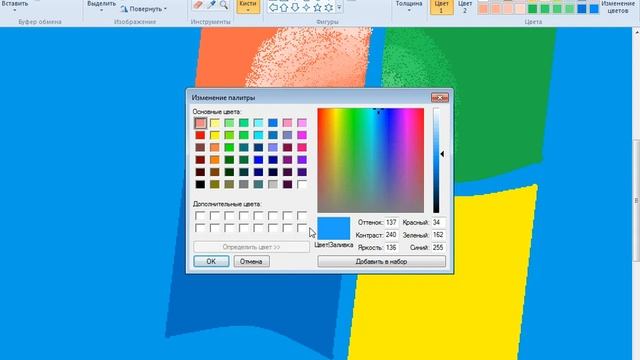Choose the down arrow shape
This screenshot has height=360, width=640.
295,7
